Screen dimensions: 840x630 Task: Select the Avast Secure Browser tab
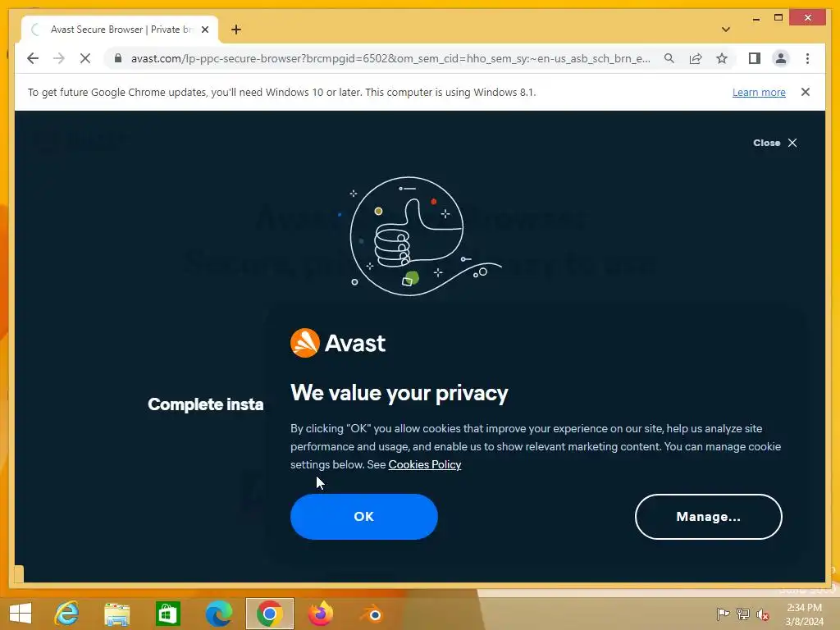coord(120,30)
